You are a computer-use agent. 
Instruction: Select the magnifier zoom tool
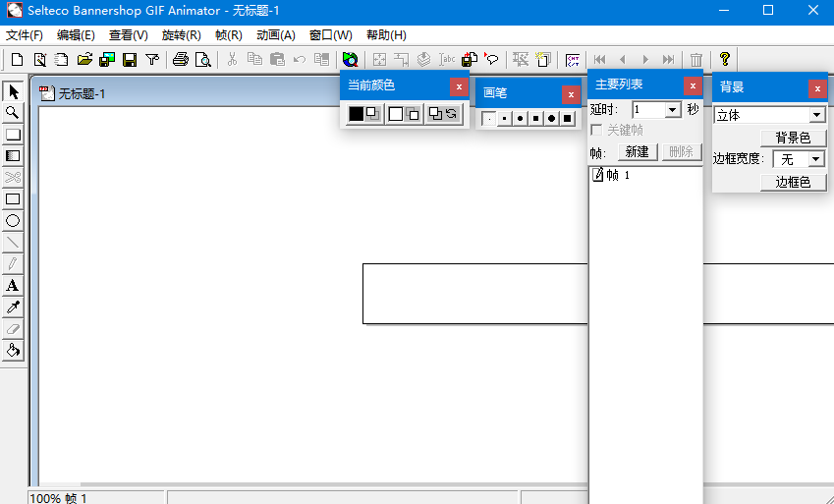click(13, 113)
